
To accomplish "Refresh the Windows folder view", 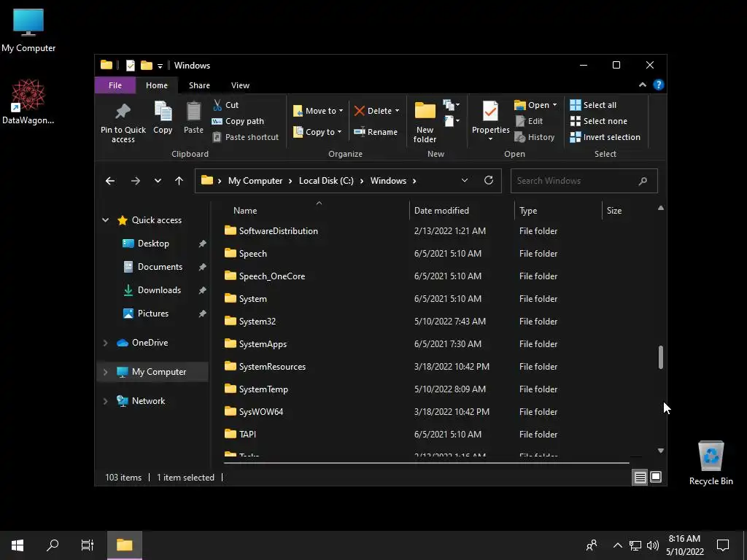I will [489, 181].
